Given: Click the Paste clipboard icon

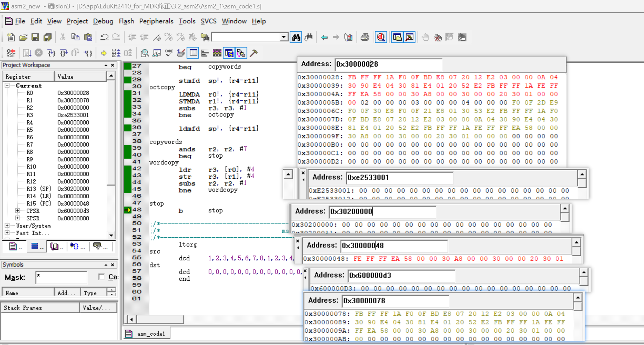Looking at the screenshot, I should point(88,37).
